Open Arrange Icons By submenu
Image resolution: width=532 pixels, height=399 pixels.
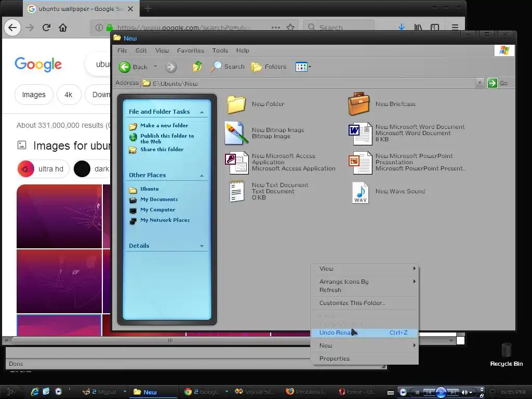click(x=365, y=282)
